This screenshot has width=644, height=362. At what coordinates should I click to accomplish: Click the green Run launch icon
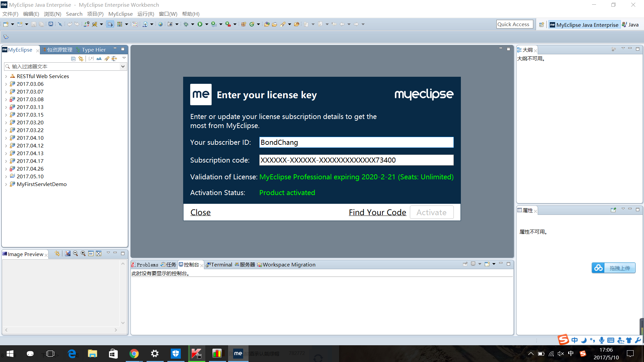point(200,24)
